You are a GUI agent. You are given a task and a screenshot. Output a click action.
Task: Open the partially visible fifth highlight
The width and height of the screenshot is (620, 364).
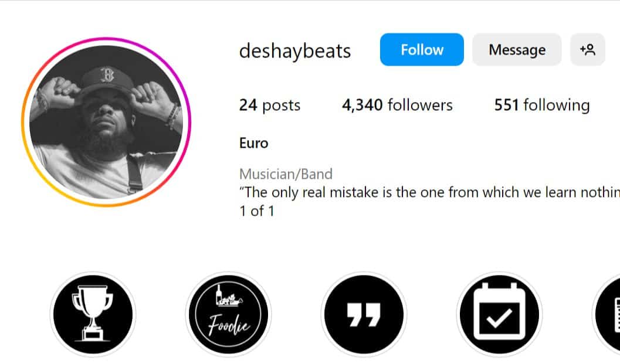(607, 314)
